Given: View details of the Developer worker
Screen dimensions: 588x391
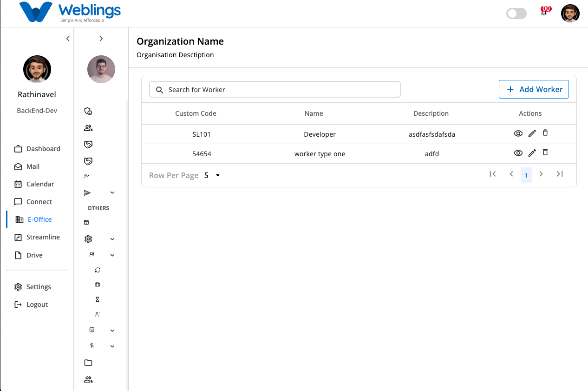Looking at the screenshot, I should pyautogui.click(x=518, y=133).
